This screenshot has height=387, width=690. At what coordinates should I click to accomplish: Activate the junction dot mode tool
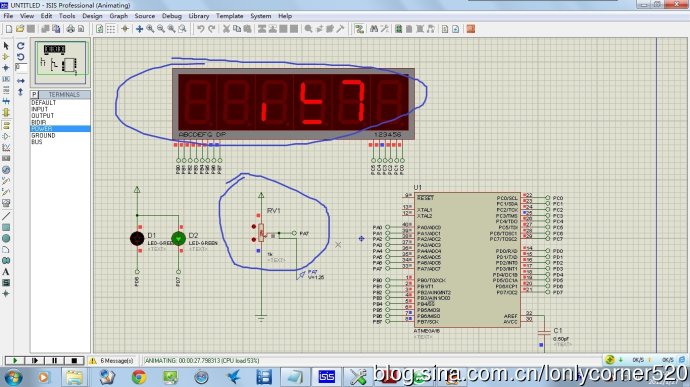click(6, 68)
